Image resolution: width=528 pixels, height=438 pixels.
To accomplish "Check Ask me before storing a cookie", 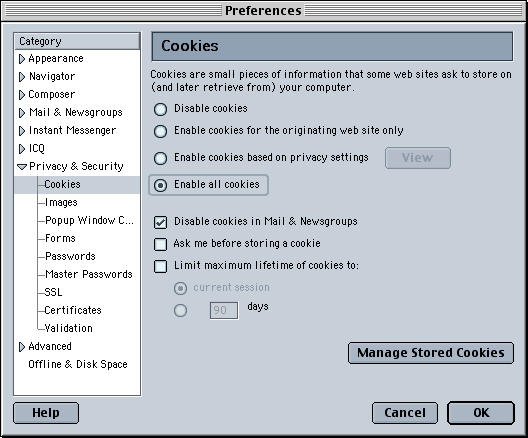I will coord(160,244).
